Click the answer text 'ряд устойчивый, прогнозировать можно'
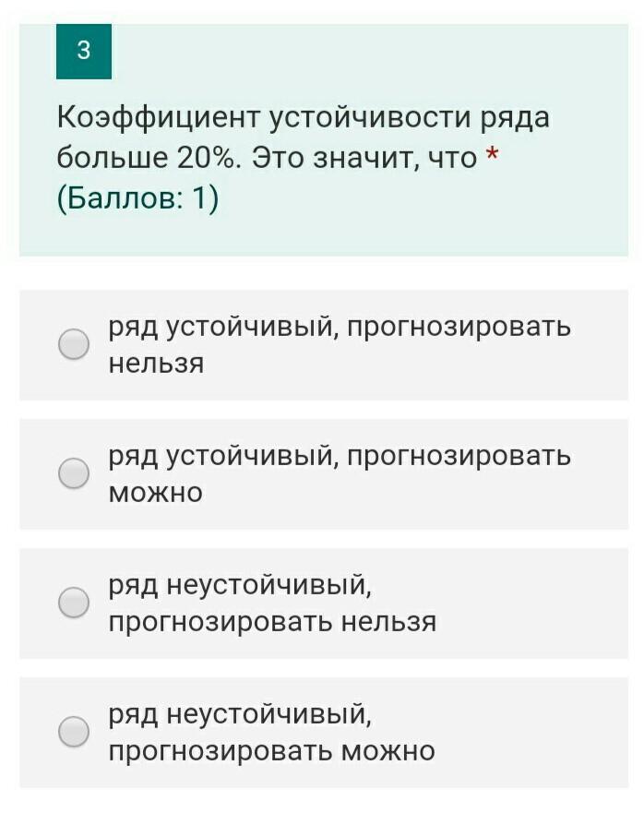The height and width of the screenshot is (825, 644). [340, 458]
